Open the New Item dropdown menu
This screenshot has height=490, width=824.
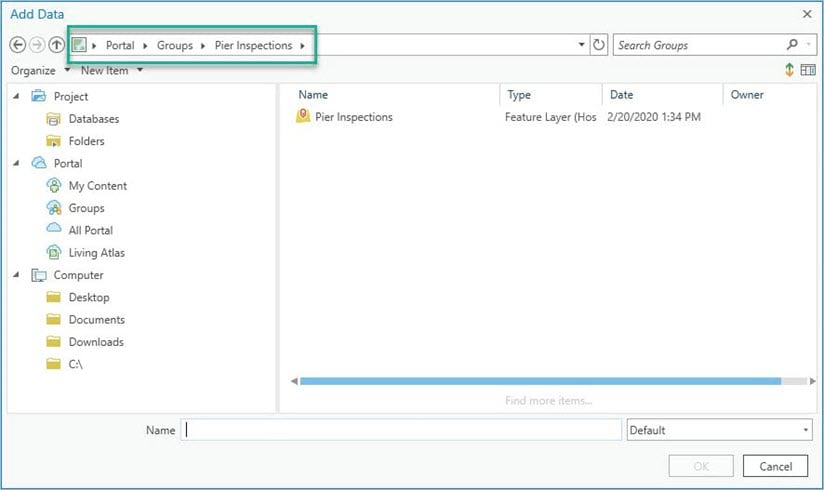[x=112, y=70]
